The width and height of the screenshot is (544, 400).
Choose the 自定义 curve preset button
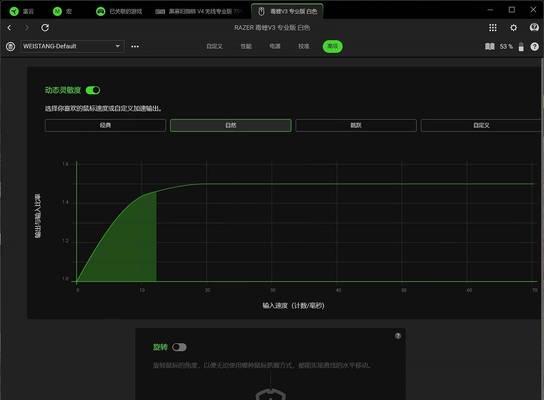(x=482, y=125)
